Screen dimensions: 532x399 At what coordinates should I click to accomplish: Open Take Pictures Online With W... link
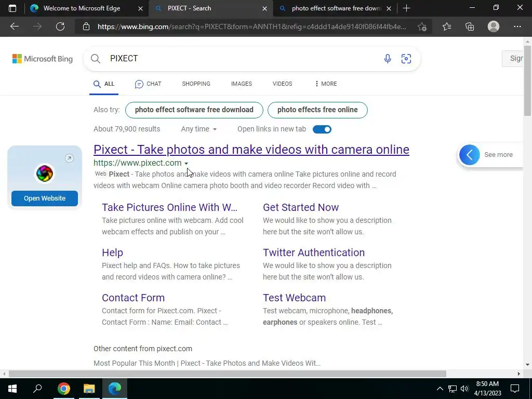coord(170,207)
